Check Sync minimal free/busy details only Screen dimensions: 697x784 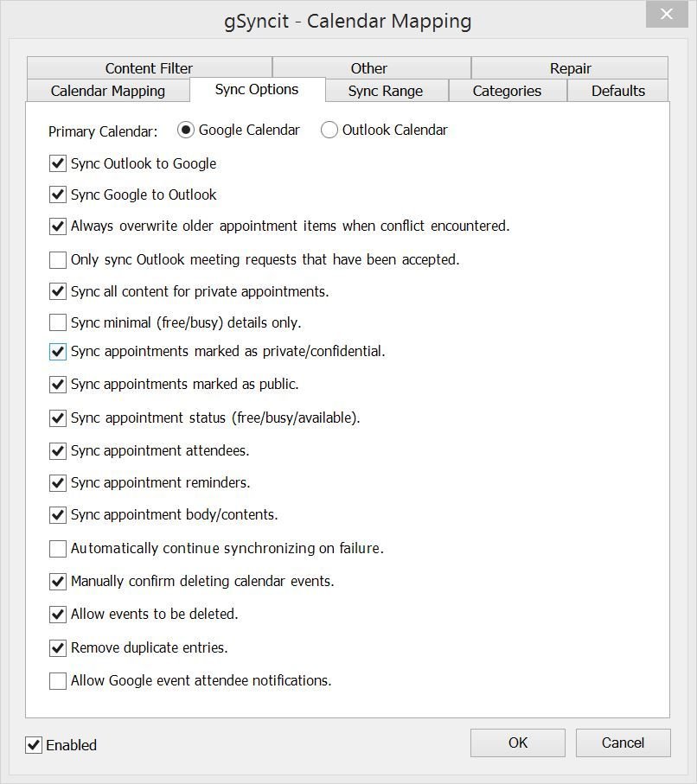click(x=58, y=322)
